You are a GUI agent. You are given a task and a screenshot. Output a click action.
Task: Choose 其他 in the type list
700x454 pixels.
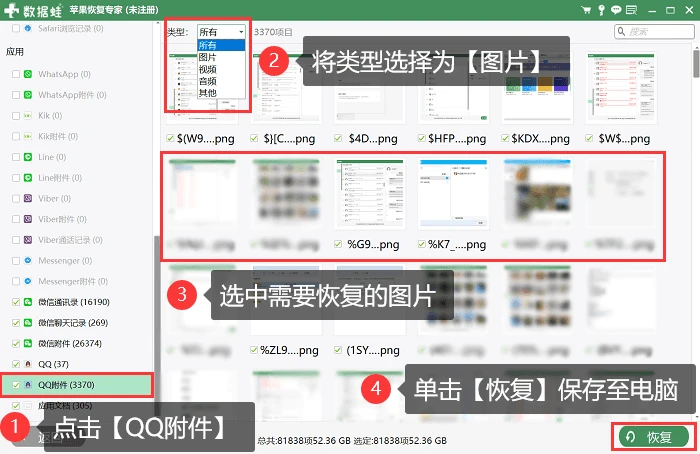pos(221,93)
